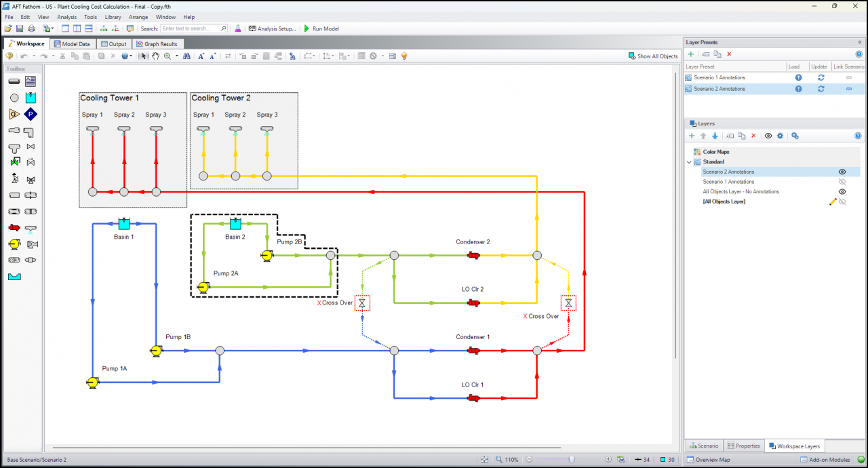Add a new layer preset with plus icon
The height and width of the screenshot is (468, 868).
tap(691, 54)
